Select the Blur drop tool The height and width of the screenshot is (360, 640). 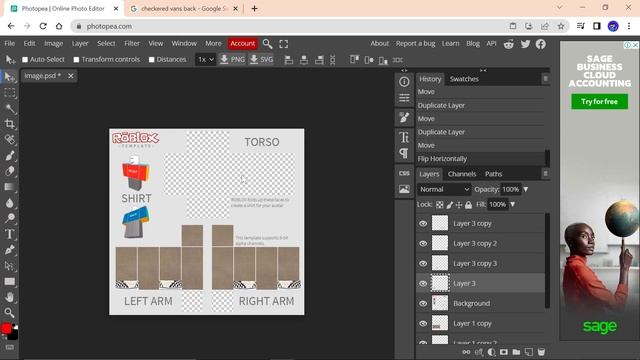[x=10, y=203]
